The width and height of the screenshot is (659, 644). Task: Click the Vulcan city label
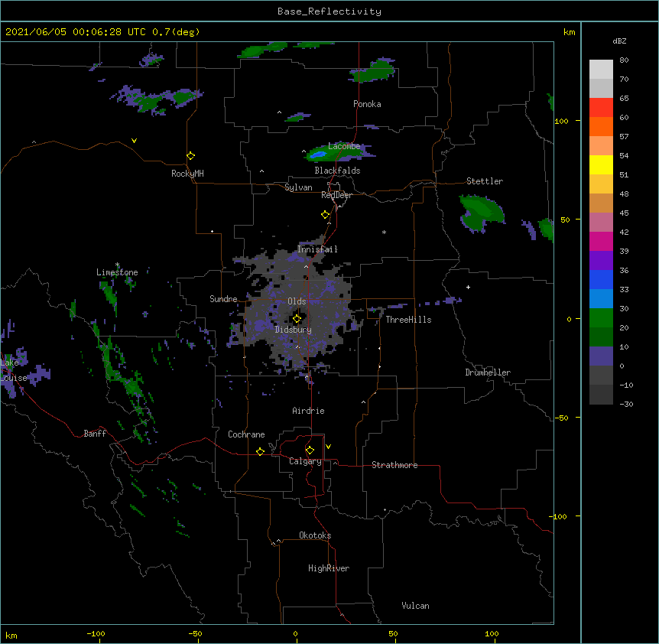(415, 606)
